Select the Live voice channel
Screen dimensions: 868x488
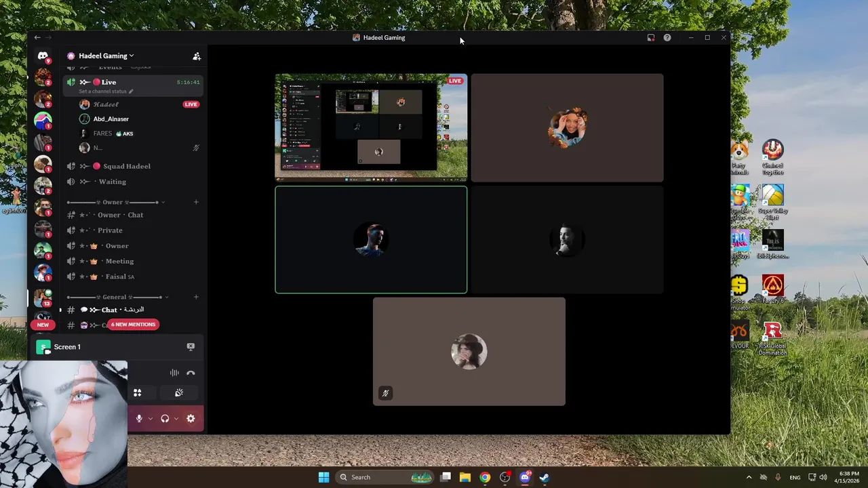point(133,85)
